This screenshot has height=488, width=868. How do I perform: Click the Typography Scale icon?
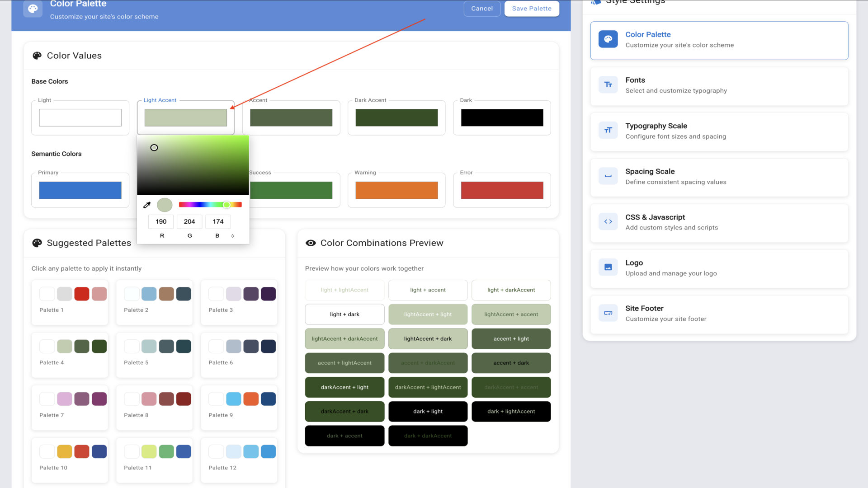pyautogui.click(x=608, y=131)
